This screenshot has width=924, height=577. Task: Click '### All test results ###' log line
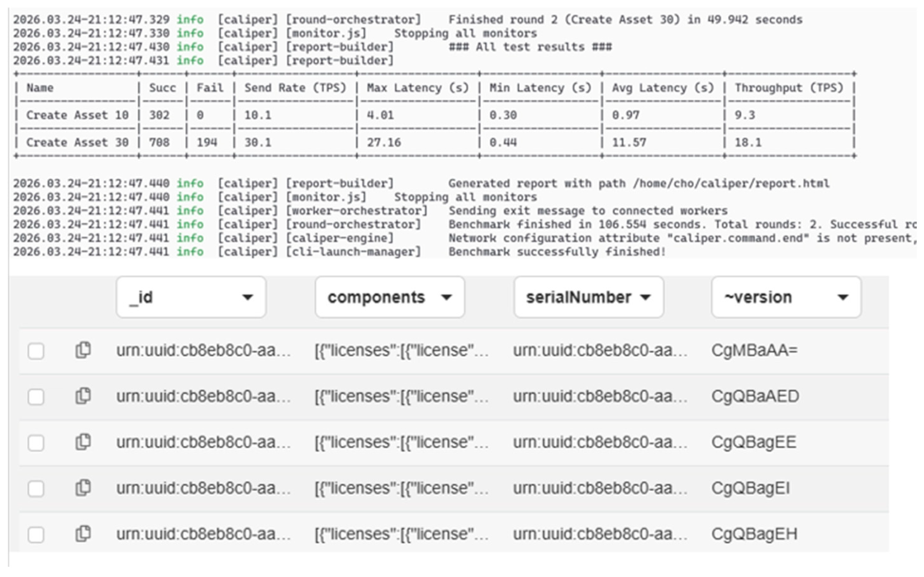[530, 47]
